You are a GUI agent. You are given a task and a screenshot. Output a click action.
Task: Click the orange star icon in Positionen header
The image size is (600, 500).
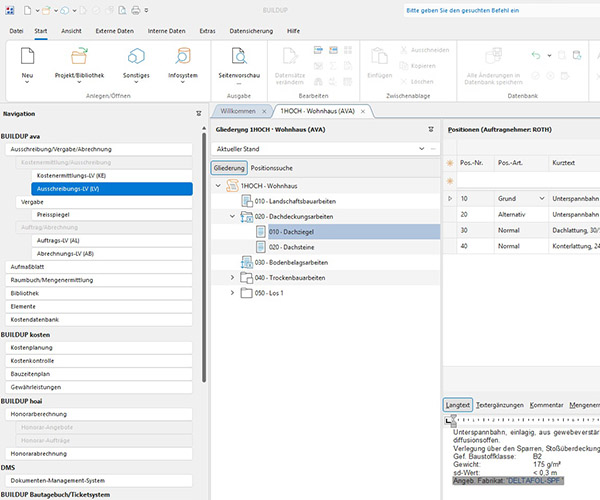pyautogui.click(x=450, y=163)
